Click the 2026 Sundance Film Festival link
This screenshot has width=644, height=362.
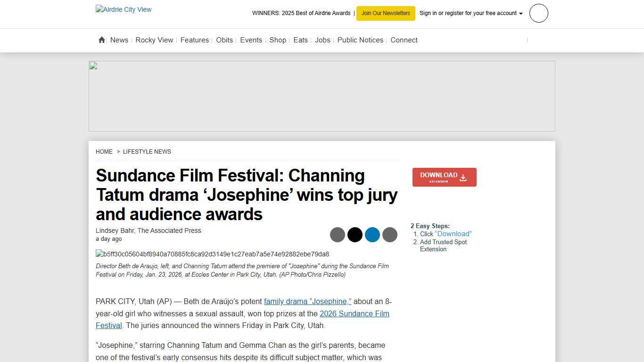(x=354, y=313)
